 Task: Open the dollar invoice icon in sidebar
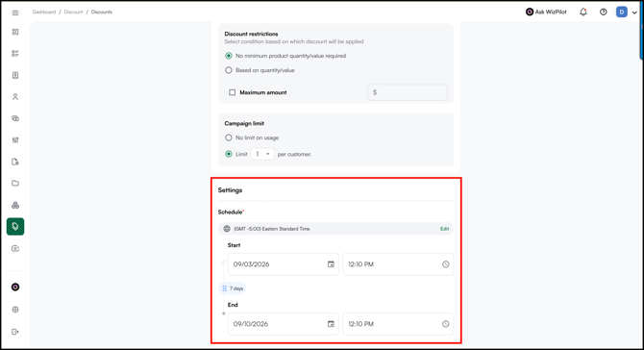click(15, 75)
